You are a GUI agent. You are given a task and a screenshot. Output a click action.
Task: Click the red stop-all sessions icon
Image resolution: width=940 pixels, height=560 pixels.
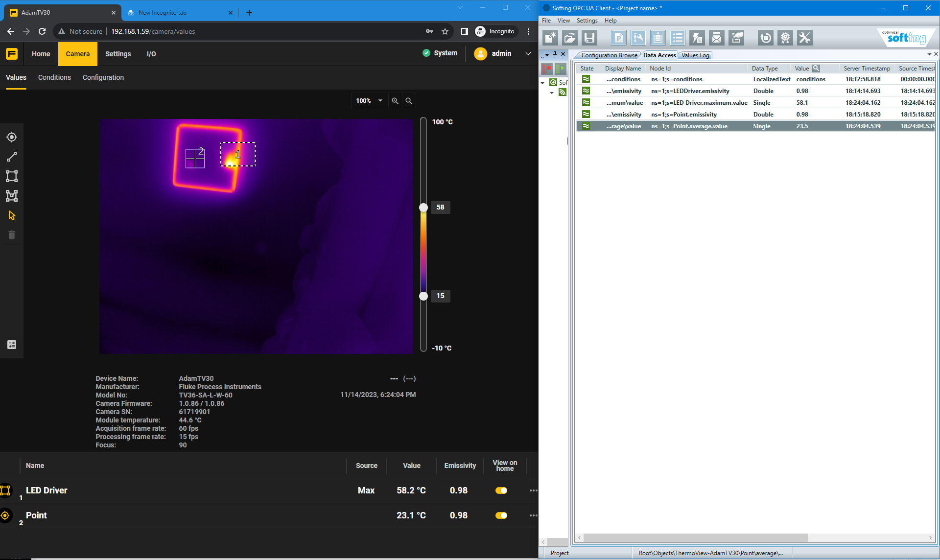coord(547,69)
